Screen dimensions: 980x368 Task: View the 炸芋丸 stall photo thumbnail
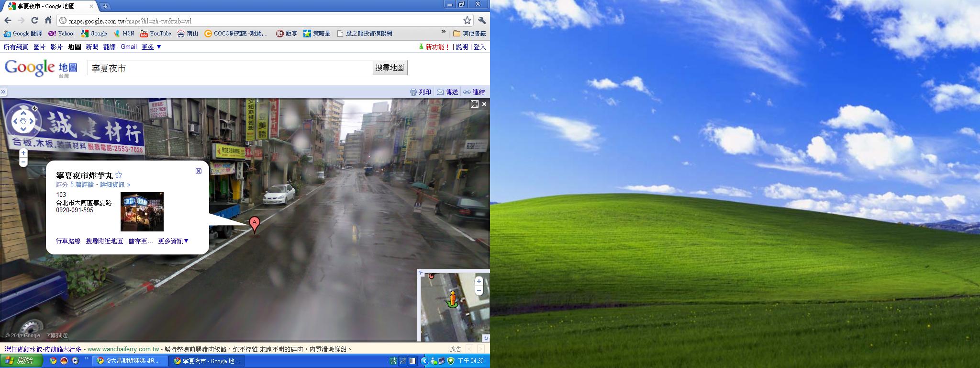pos(142,212)
